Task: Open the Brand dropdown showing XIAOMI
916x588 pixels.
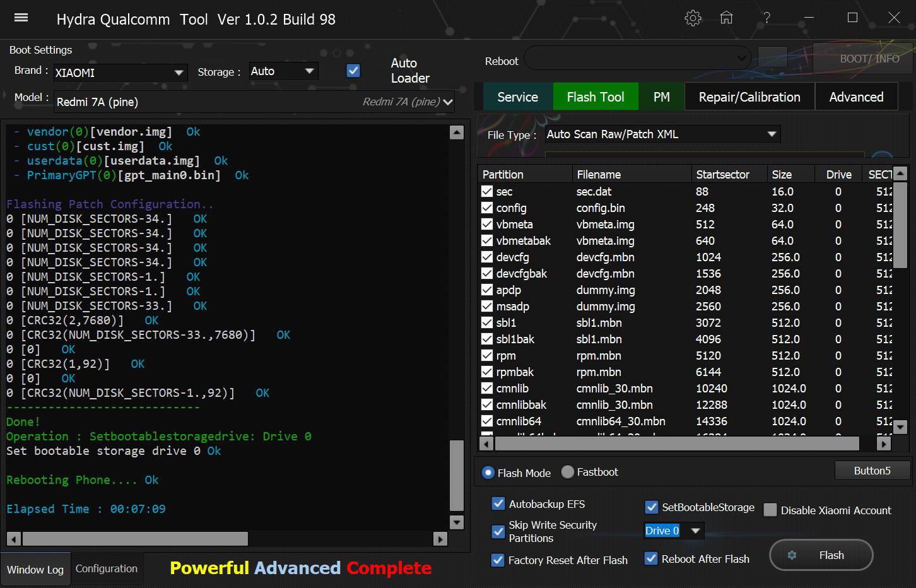Action: click(x=120, y=73)
